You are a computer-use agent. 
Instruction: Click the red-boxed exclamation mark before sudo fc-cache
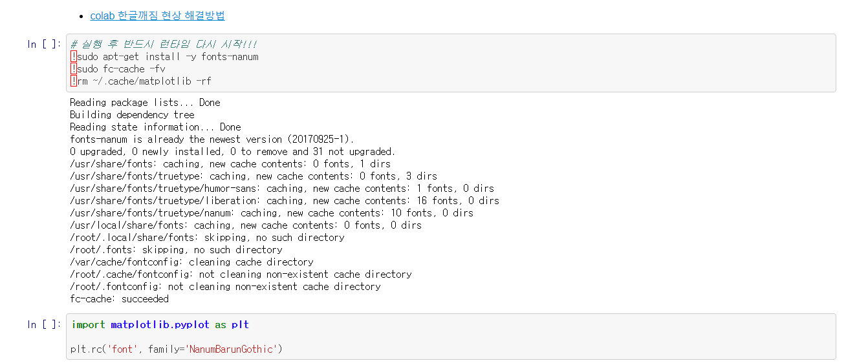pos(74,68)
